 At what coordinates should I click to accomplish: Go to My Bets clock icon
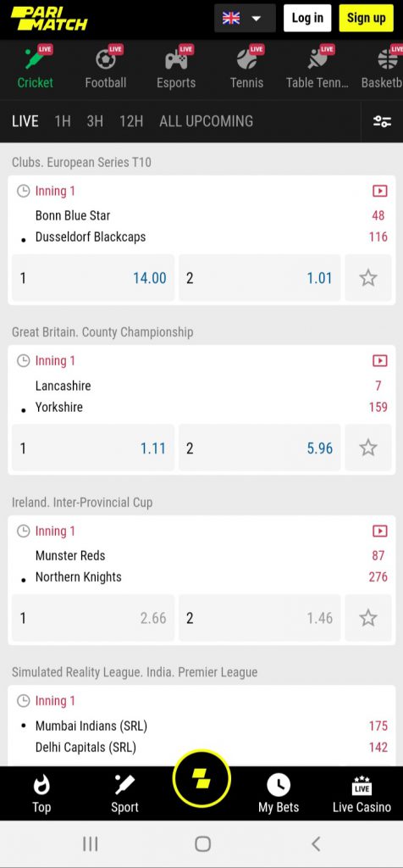coord(279,793)
